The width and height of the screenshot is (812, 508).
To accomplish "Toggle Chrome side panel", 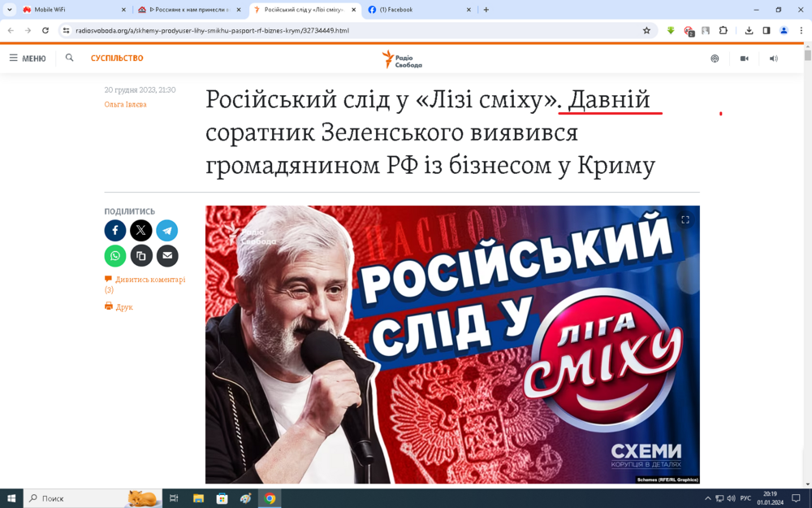I will [x=765, y=30].
